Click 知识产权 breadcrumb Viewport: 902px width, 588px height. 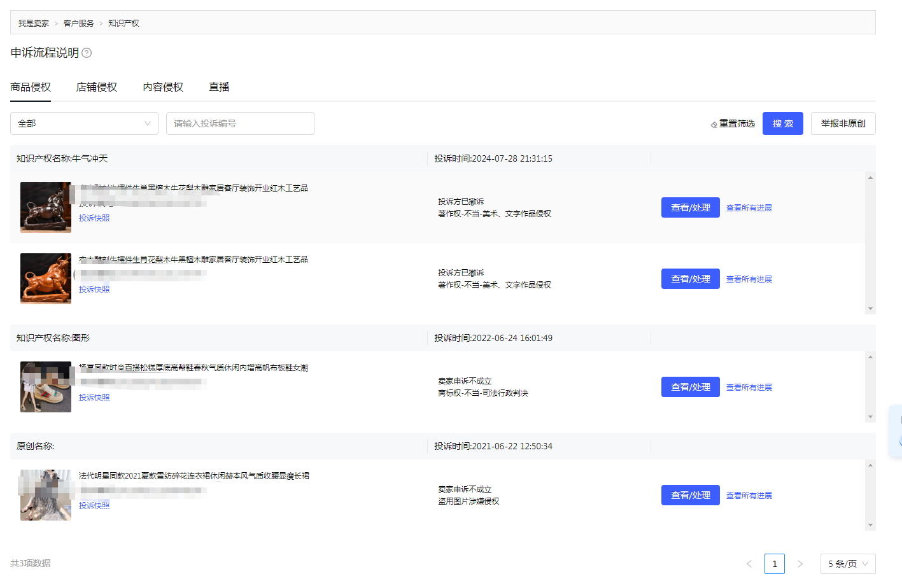point(123,24)
